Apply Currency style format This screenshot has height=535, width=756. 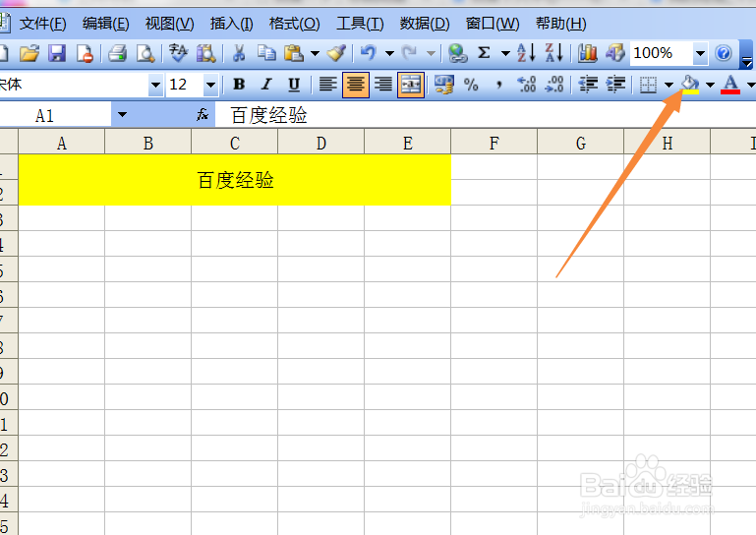coord(443,85)
